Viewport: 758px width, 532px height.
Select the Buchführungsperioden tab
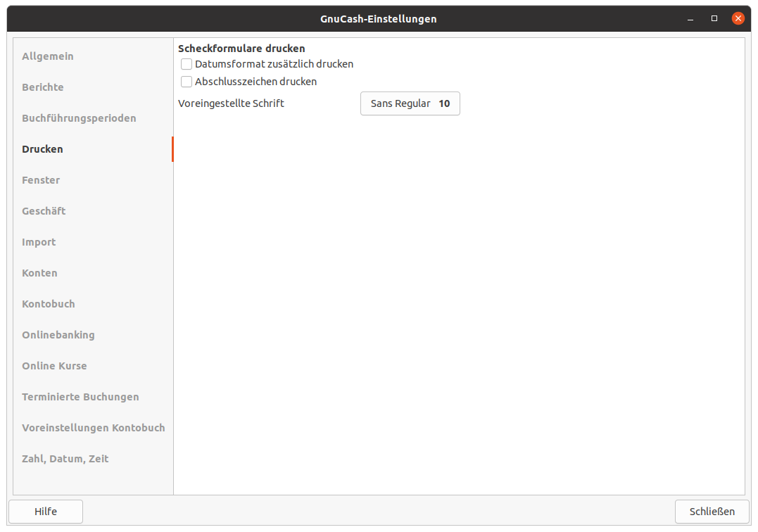click(79, 118)
